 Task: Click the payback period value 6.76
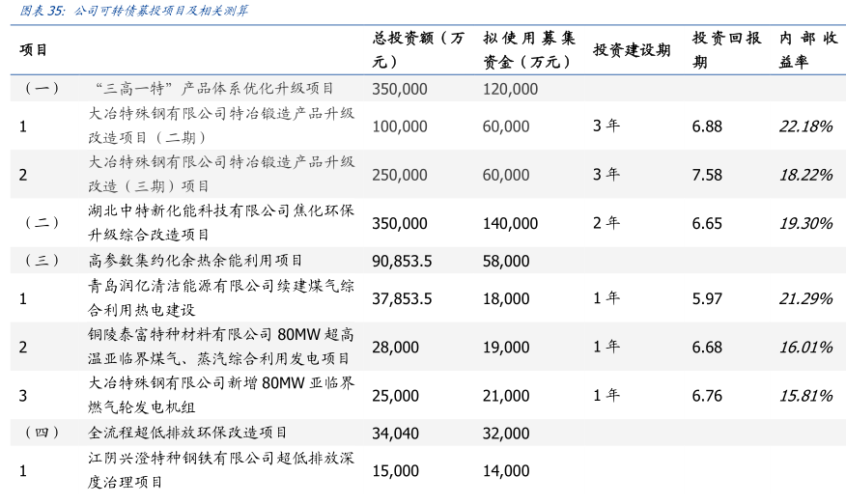click(707, 396)
